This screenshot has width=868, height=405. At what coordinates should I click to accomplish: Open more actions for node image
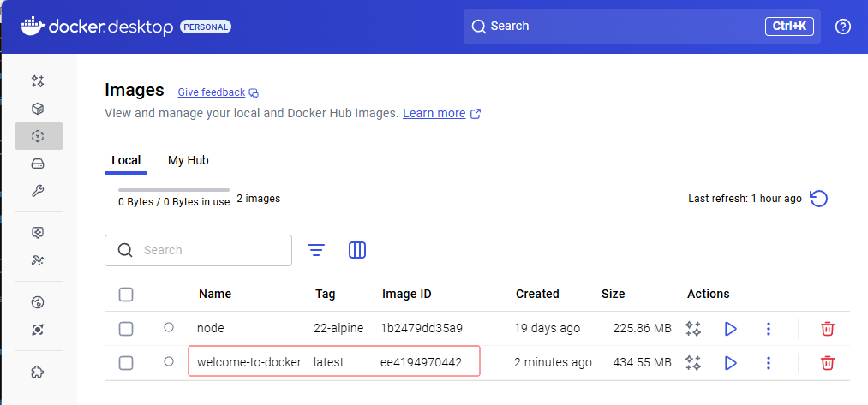pyautogui.click(x=769, y=329)
